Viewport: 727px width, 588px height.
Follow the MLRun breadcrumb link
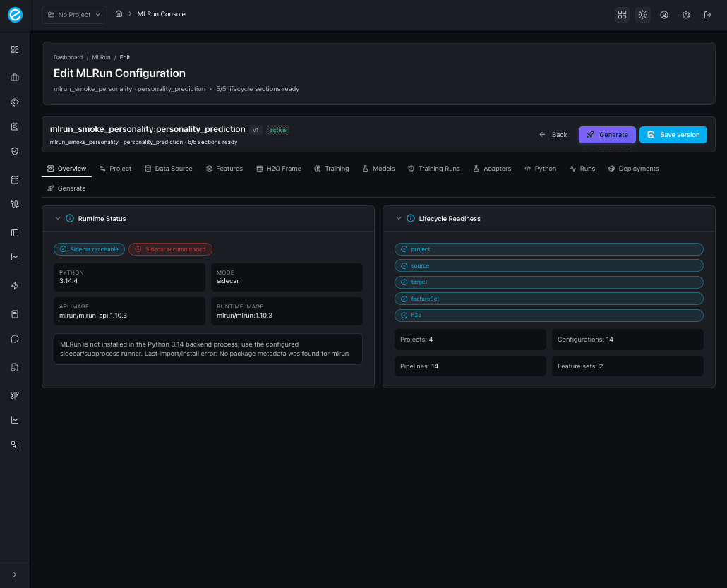coord(101,57)
